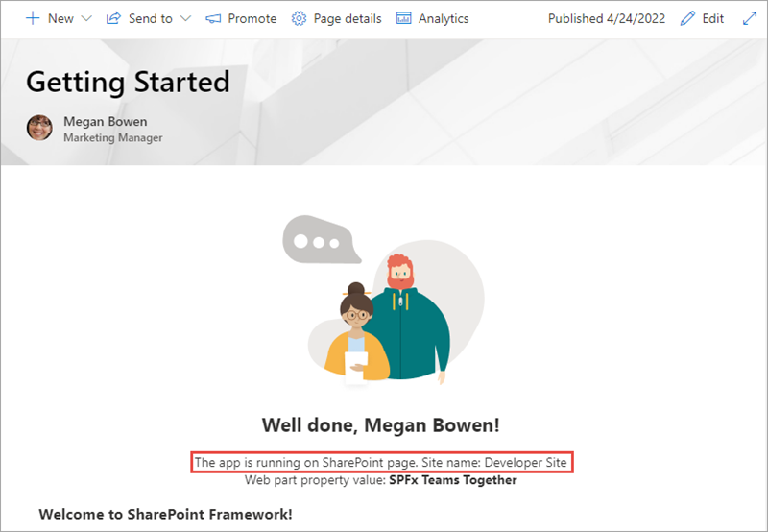
Task: Open the Page details label
Action: [348, 18]
